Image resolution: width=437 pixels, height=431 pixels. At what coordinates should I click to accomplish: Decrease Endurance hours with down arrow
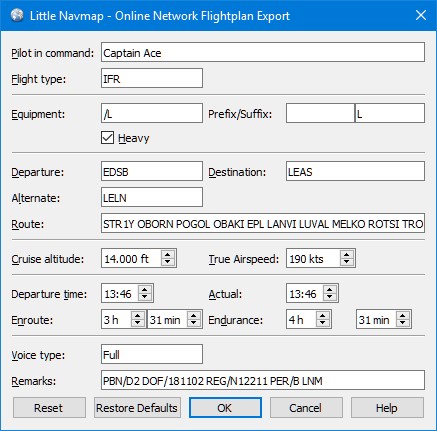tap(323, 323)
